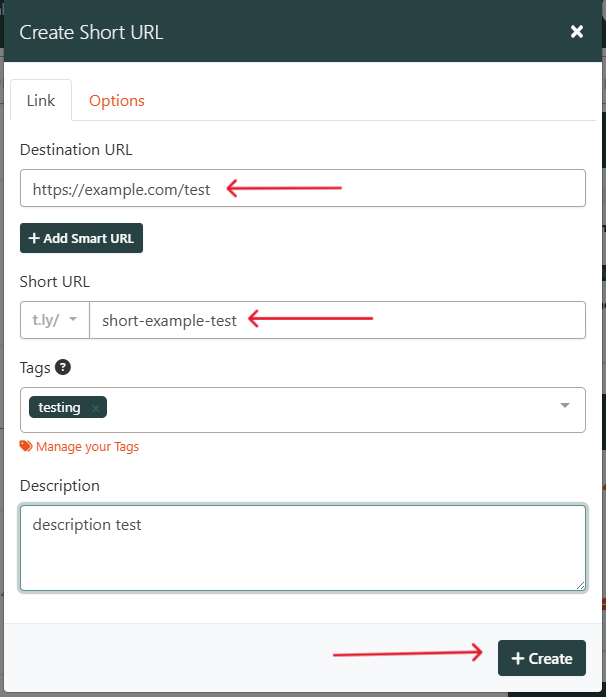
Task: Click the Tags help question mark icon
Action: [63, 367]
